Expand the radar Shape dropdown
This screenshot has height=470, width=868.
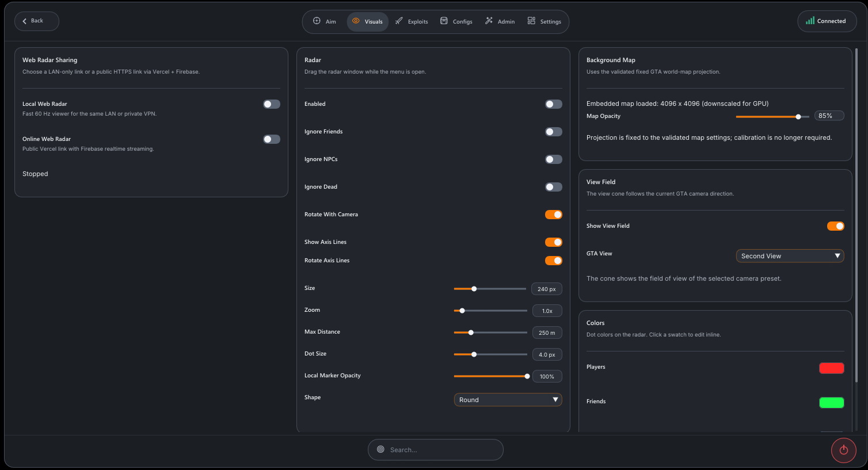pos(508,400)
